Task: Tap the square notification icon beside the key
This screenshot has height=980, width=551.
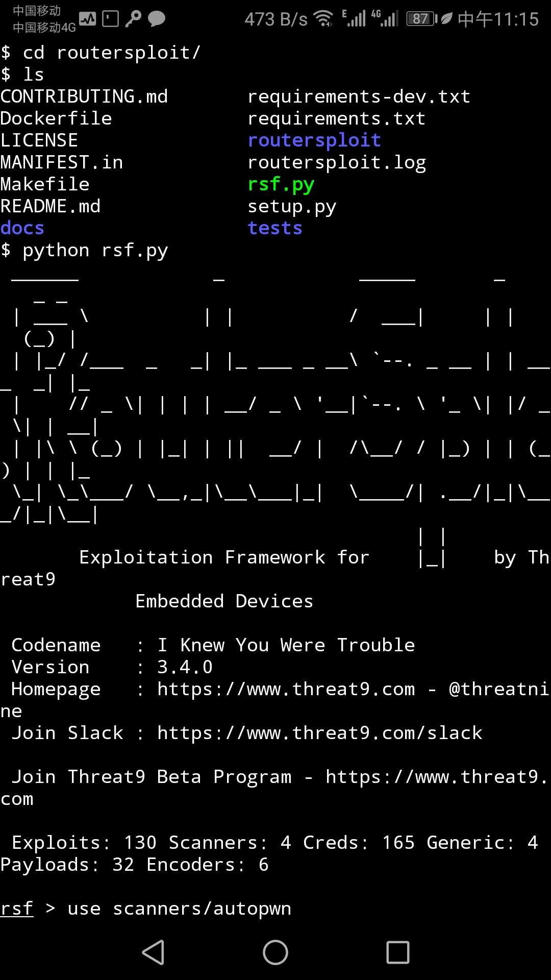Action: click(x=110, y=19)
